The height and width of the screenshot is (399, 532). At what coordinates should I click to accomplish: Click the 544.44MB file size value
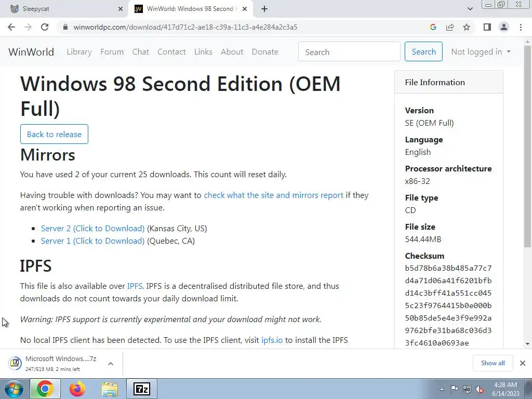[423, 239]
